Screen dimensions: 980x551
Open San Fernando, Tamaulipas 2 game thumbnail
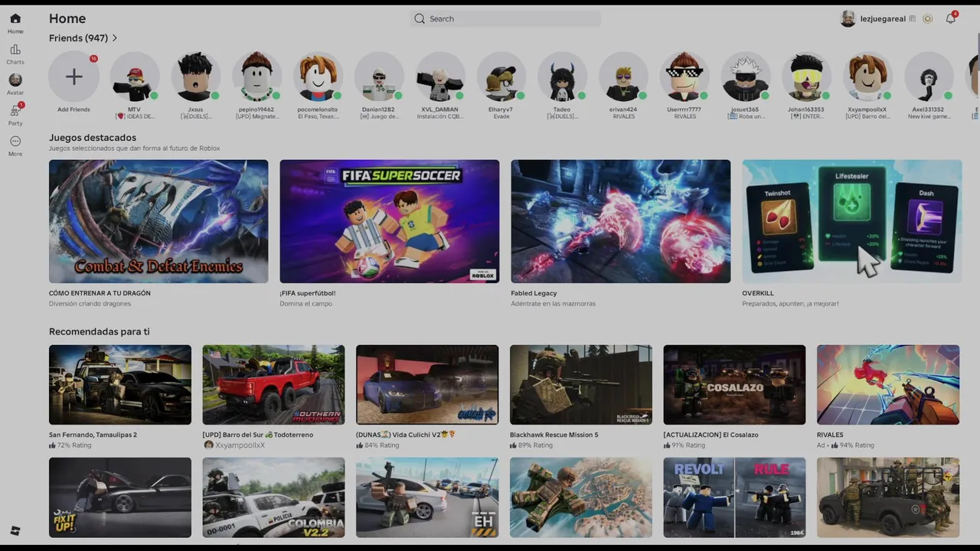120,385
